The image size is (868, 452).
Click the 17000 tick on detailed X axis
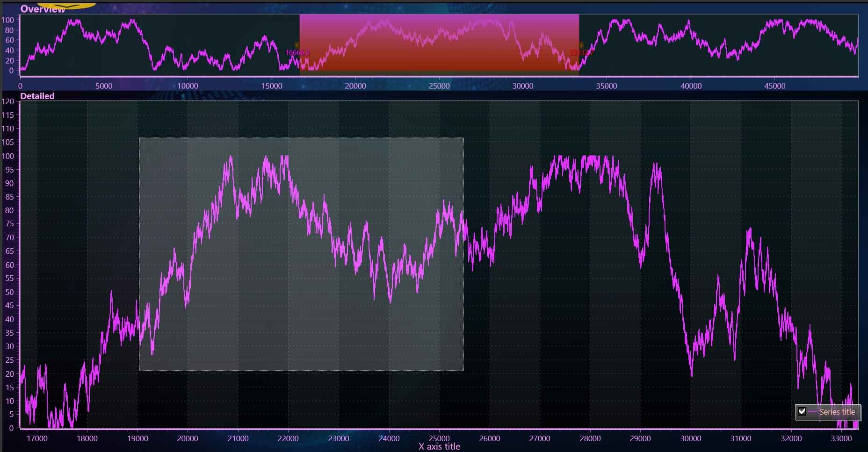tap(37, 438)
